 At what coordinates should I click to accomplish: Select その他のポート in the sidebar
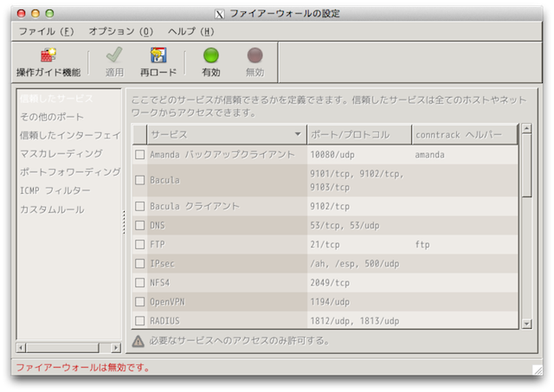52,117
